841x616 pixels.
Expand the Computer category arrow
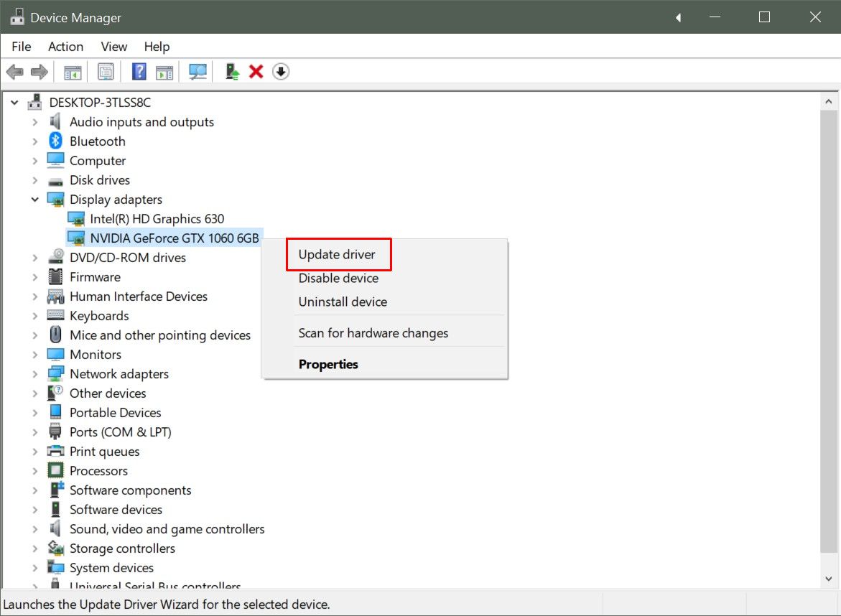(x=35, y=161)
